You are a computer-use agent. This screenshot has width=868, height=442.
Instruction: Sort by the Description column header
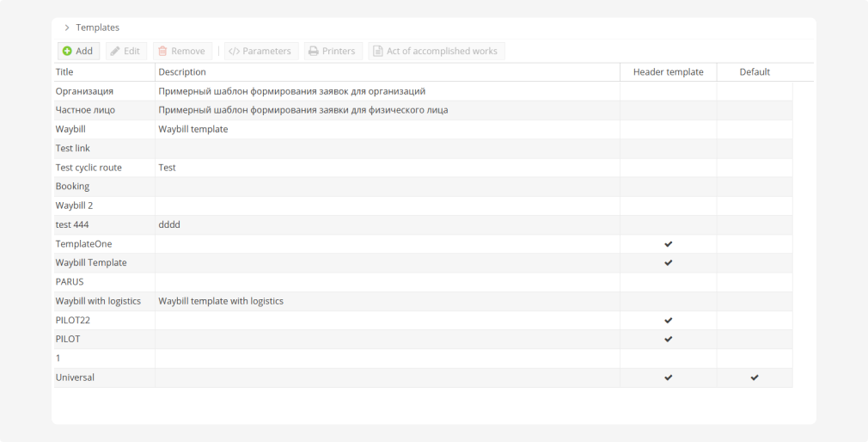tap(182, 72)
